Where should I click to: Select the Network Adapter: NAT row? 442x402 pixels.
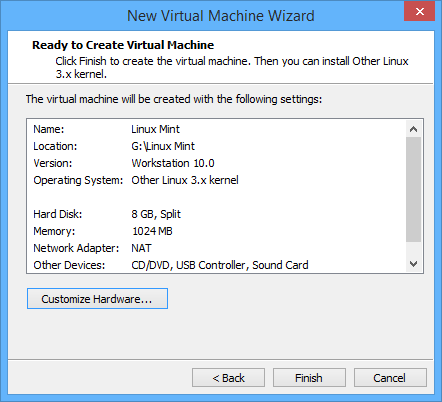point(216,248)
